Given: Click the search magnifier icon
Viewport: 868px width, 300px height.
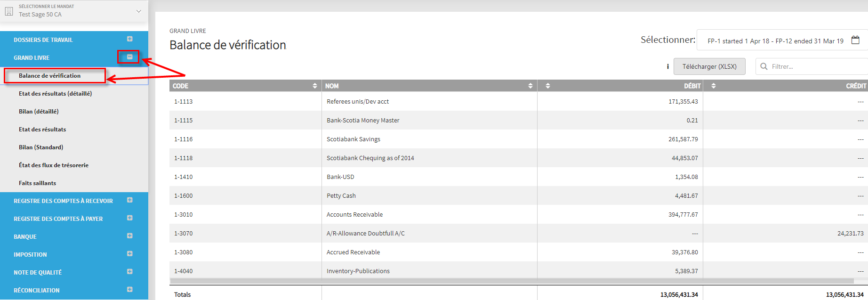Looking at the screenshot, I should (x=764, y=66).
